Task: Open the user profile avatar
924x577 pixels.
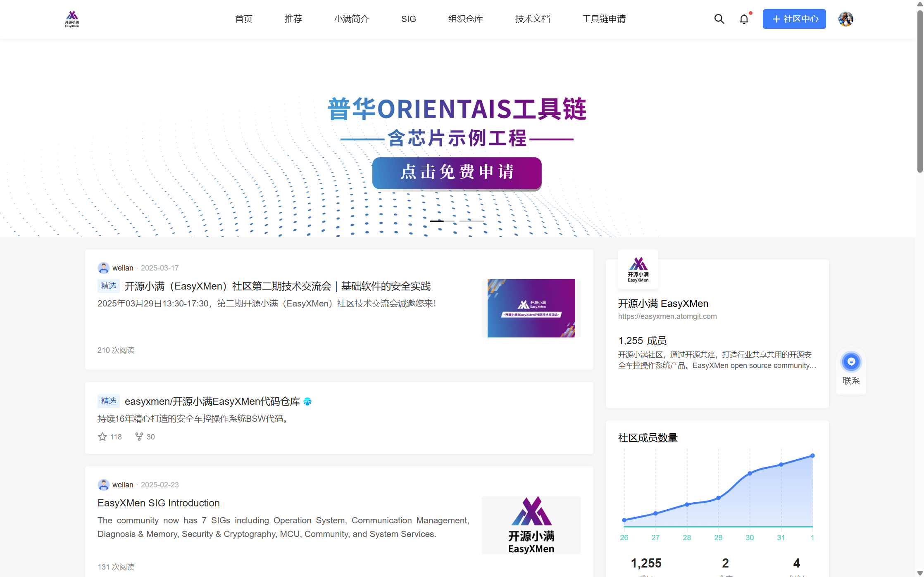Action: coord(846,19)
